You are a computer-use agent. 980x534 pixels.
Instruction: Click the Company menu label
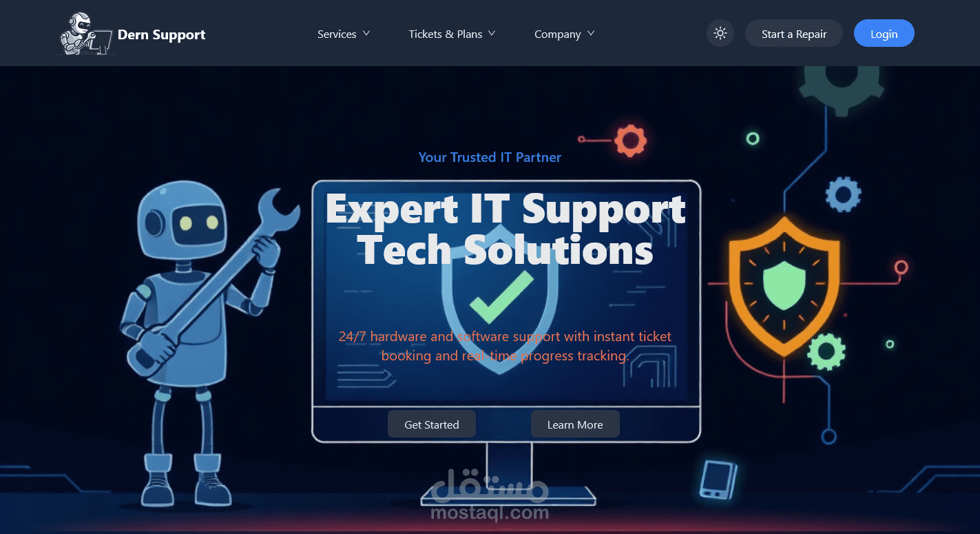[558, 34]
